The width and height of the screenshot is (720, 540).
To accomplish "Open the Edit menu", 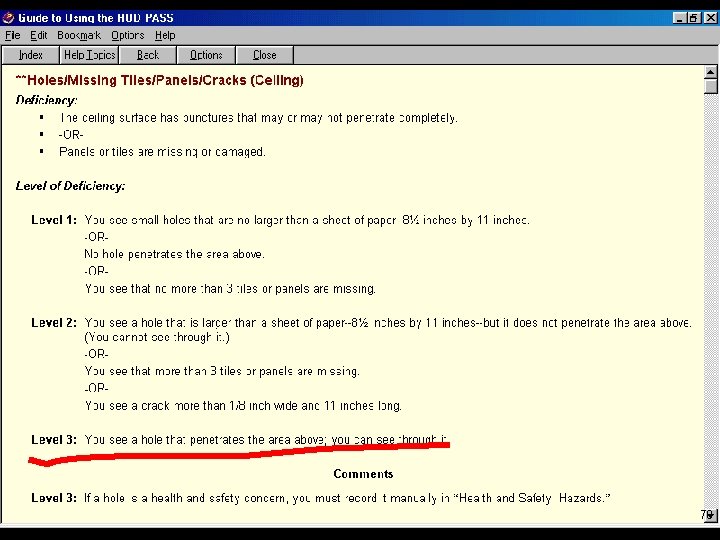I will [39, 35].
